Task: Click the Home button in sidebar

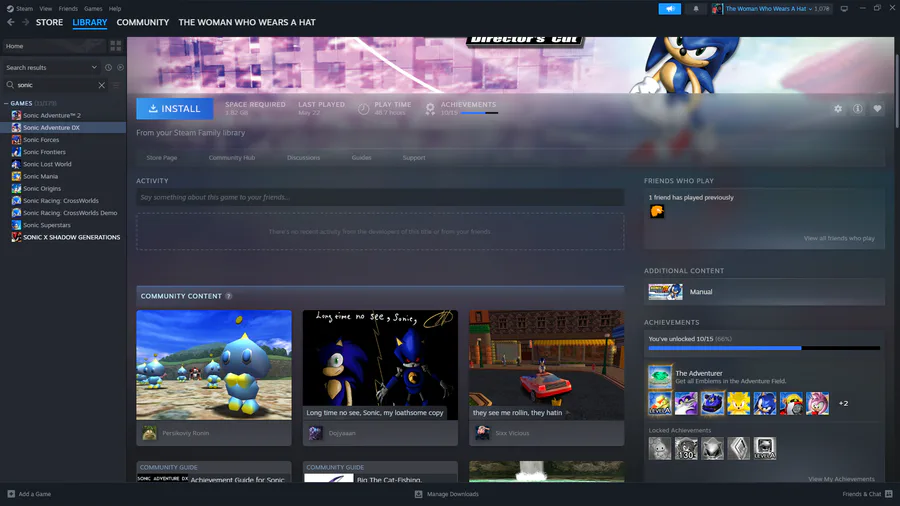Action: (x=55, y=46)
